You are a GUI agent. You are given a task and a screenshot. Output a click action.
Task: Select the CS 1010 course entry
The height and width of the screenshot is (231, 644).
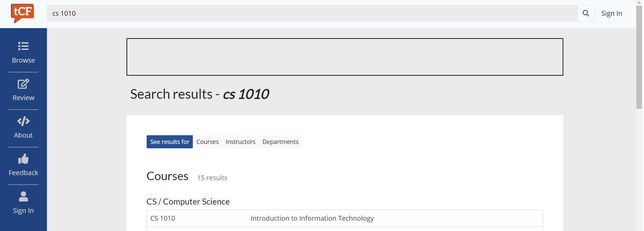163,218
